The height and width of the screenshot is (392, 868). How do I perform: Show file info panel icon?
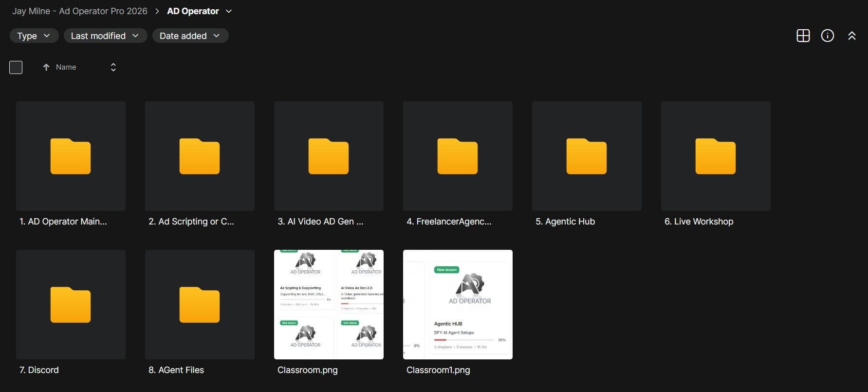pyautogui.click(x=828, y=36)
